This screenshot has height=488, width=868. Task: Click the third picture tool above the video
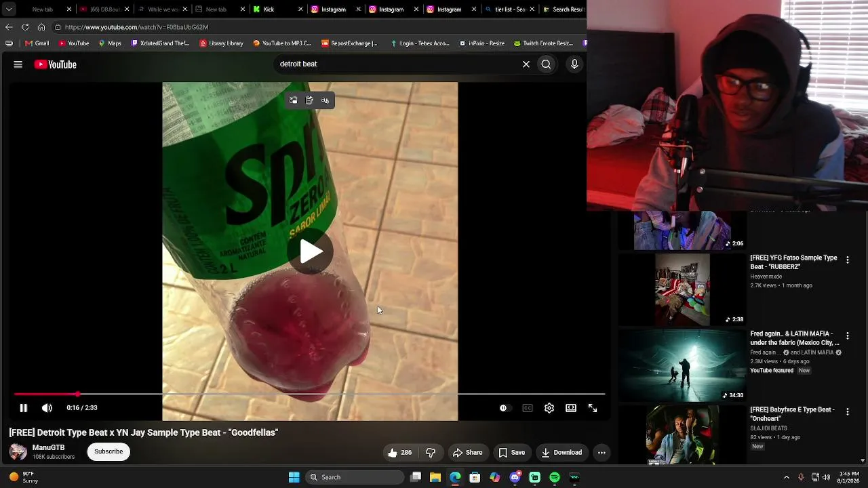click(x=325, y=100)
